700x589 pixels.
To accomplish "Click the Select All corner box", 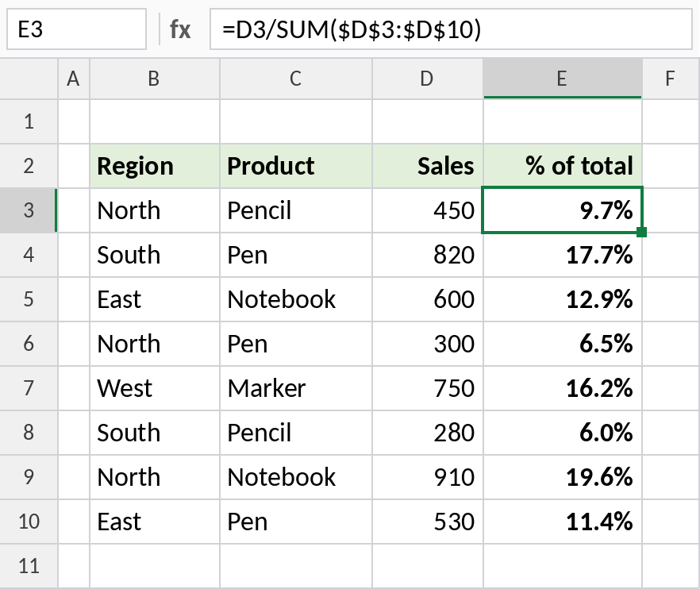I will [x=29, y=79].
